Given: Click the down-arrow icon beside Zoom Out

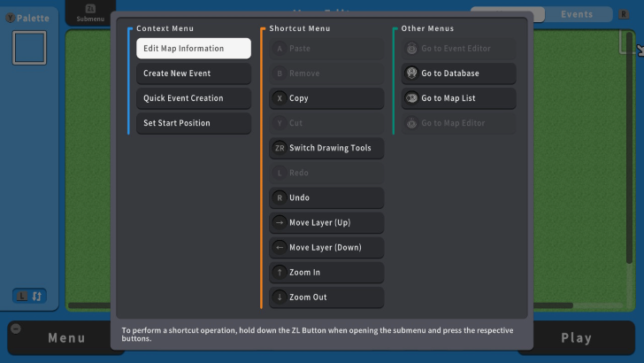Looking at the screenshot, I should pyautogui.click(x=280, y=297).
